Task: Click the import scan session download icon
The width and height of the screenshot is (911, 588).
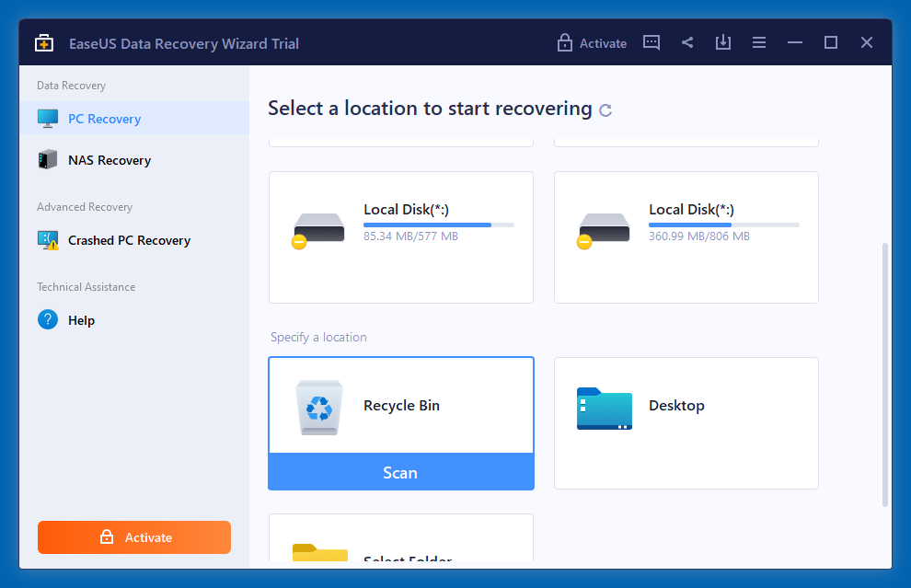Action: coord(723,41)
